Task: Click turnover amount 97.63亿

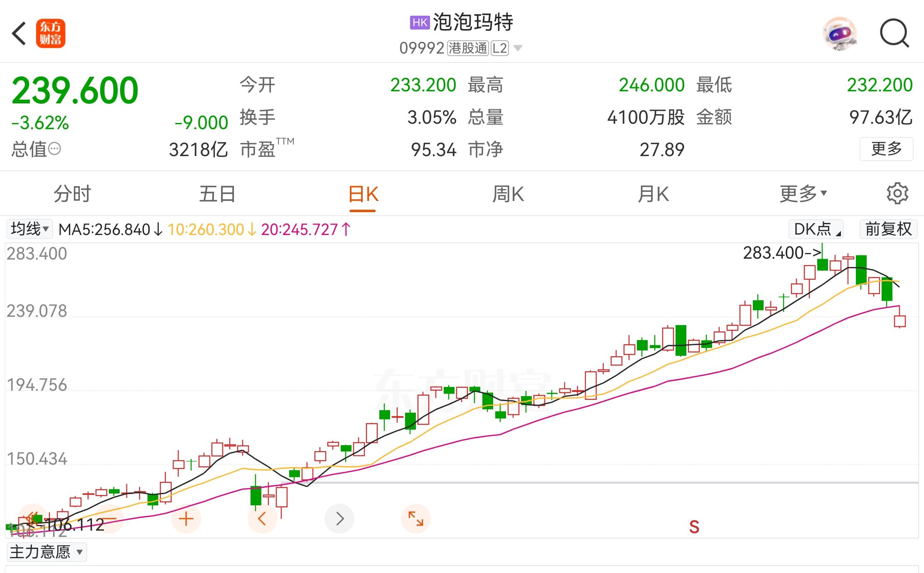Action: (x=881, y=118)
